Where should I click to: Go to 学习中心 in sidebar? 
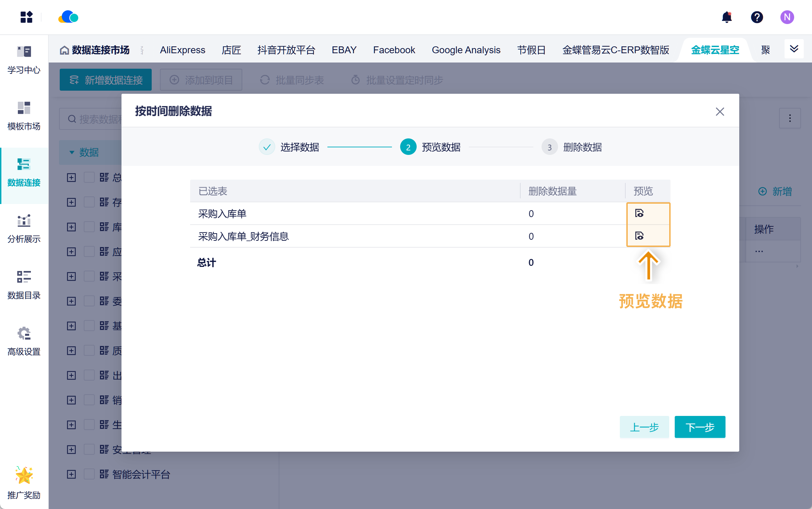click(24, 59)
